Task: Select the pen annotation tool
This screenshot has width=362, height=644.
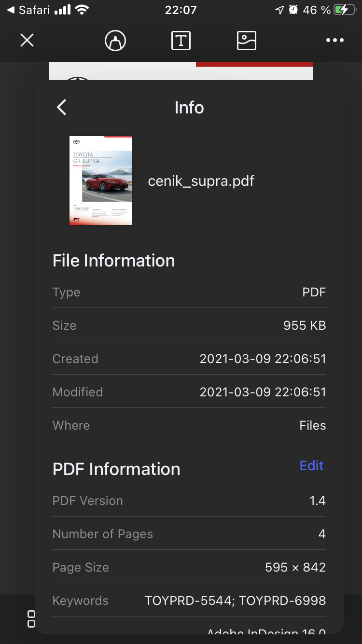Action: point(115,41)
